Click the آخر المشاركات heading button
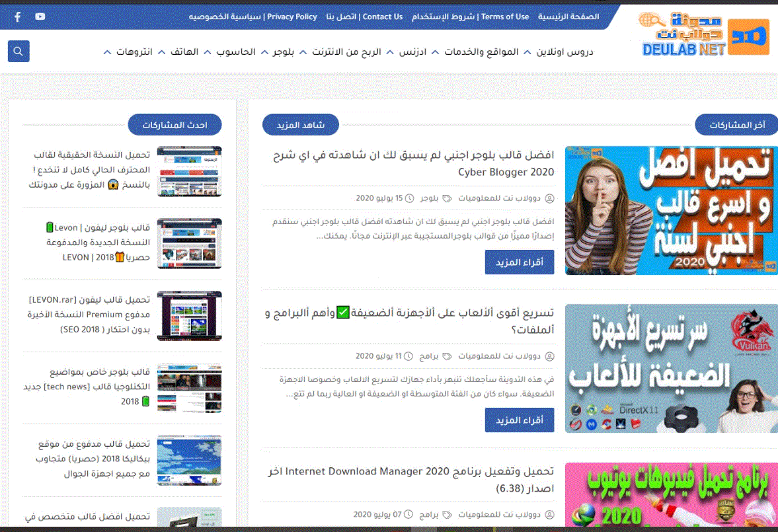The height and width of the screenshot is (532, 778). (x=737, y=124)
